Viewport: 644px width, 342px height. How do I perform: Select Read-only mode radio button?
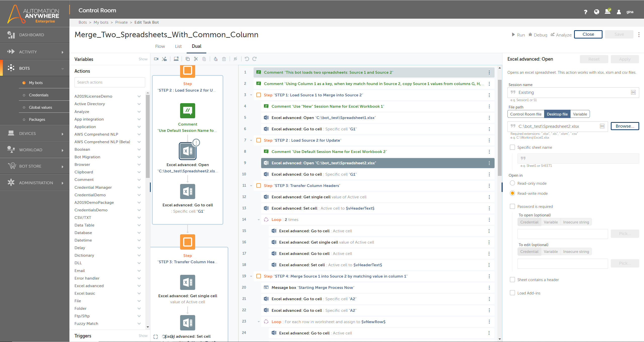coord(512,183)
